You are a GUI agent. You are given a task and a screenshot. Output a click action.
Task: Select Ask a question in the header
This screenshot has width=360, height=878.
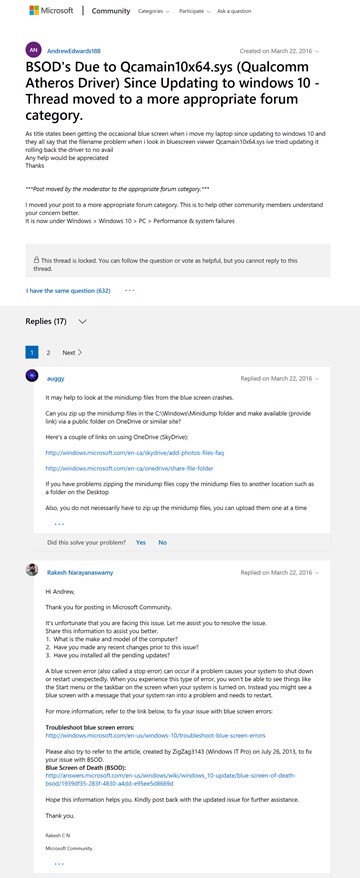[234, 11]
